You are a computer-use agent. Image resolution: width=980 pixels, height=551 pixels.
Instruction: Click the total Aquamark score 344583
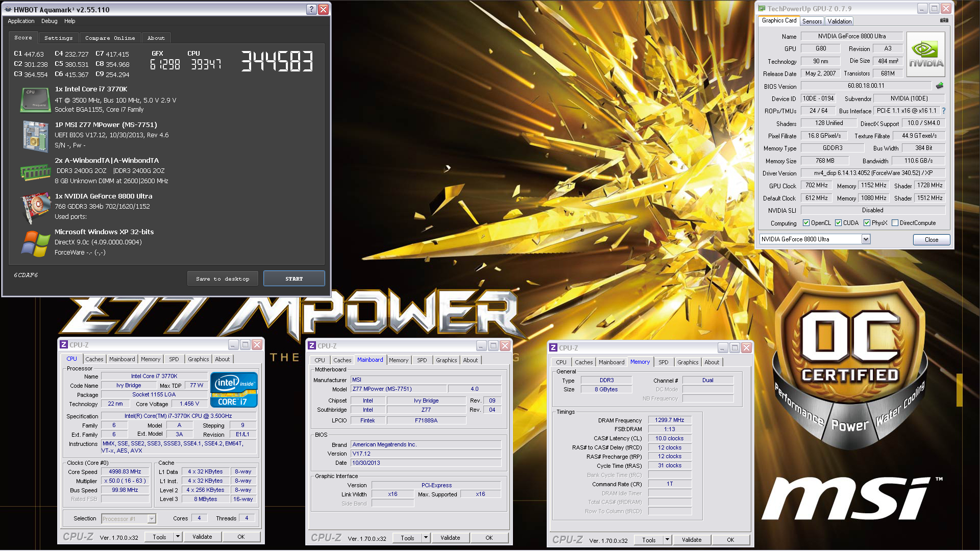pyautogui.click(x=277, y=61)
